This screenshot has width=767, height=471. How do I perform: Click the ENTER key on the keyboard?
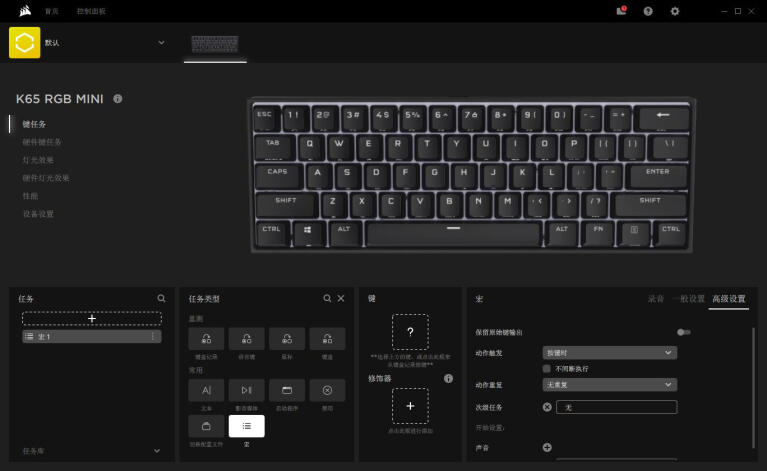click(x=658, y=175)
